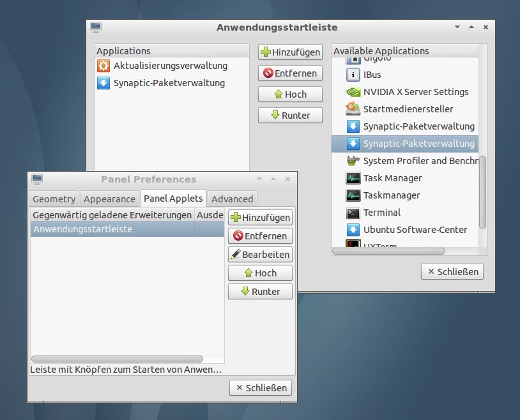Move applet down with Runter in Panel Preferences

tap(261, 291)
